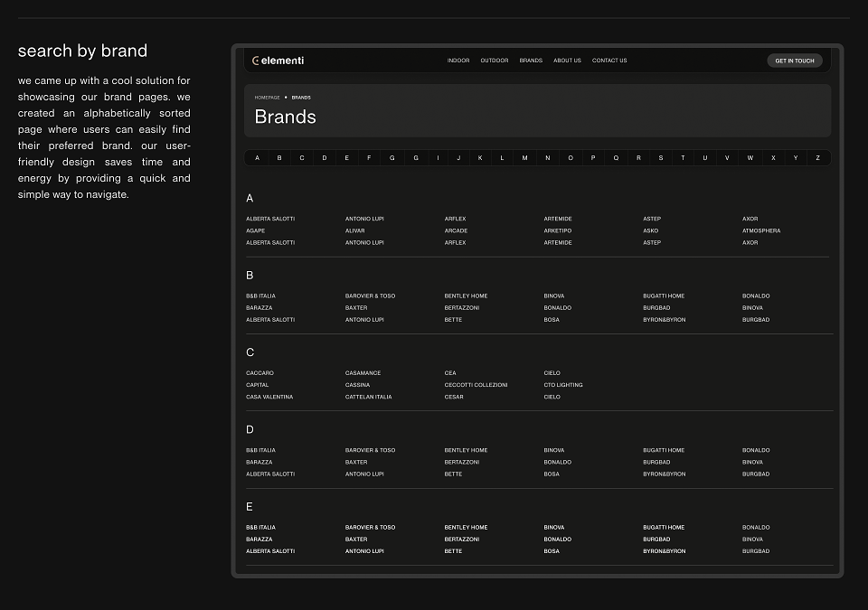Open the CTO LIGHTING brand page

click(x=563, y=385)
